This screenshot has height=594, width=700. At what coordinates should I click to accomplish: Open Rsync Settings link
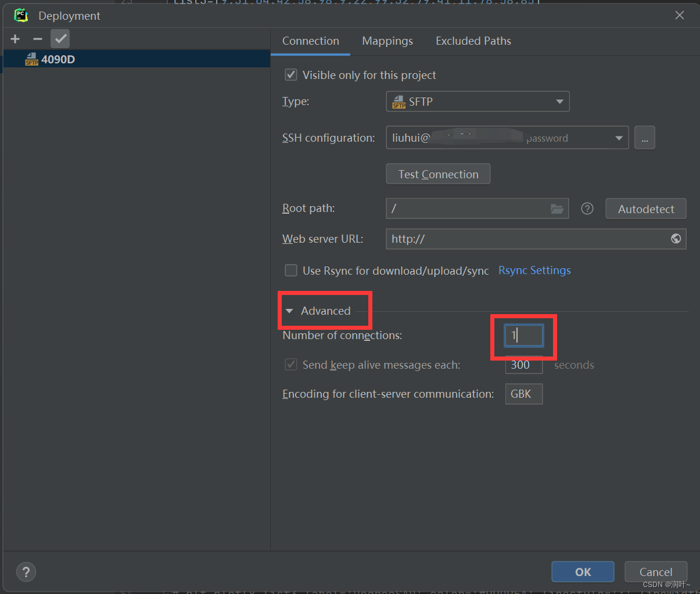coord(534,270)
